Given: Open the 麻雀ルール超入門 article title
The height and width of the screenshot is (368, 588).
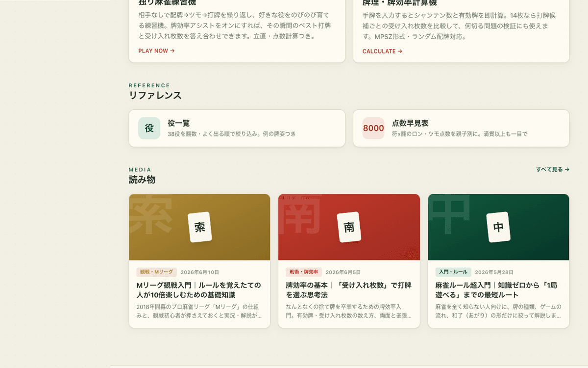Looking at the screenshot, I should (496, 290).
